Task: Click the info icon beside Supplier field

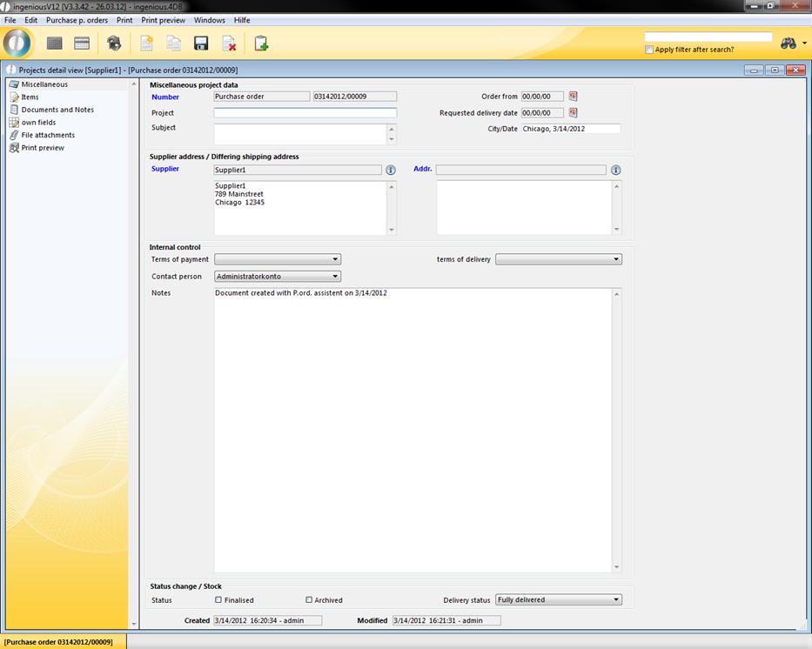Action: pyautogui.click(x=391, y=171)
